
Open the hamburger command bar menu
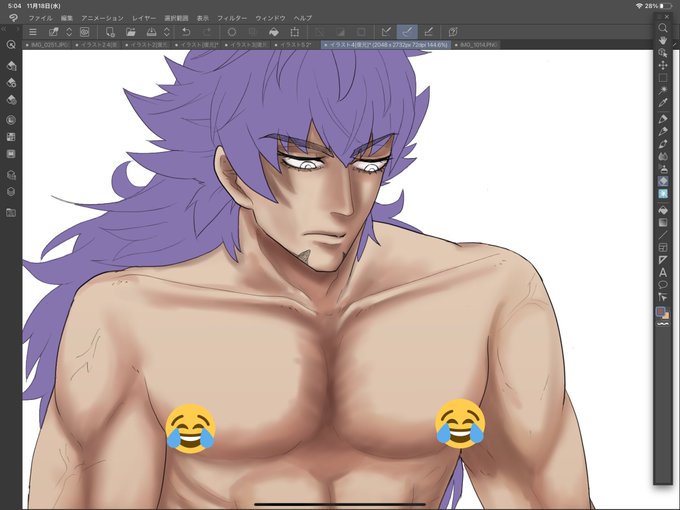[x=33, y=32]
